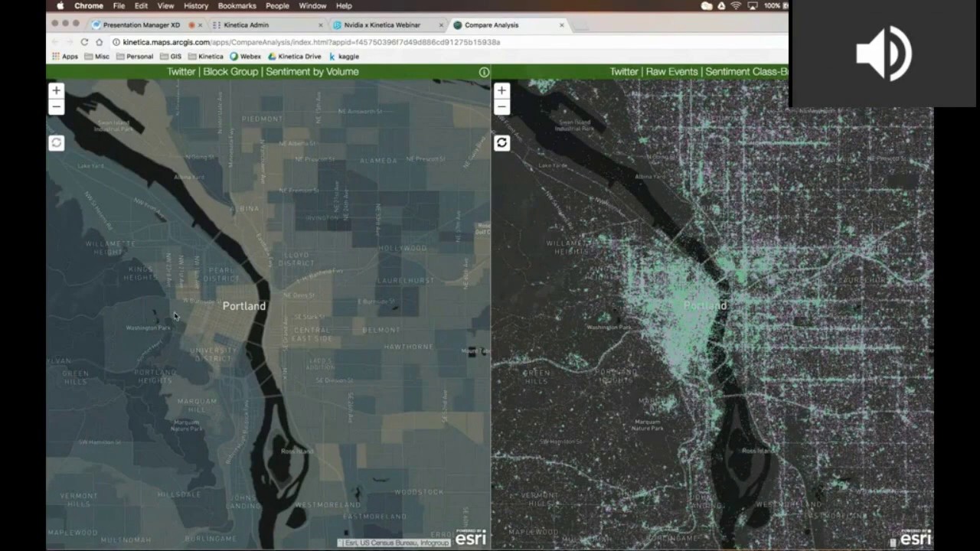980x551 pixels.
Task: Close the Compare Analysis tab
Action: pyautogui.click(x=561, y=25)
